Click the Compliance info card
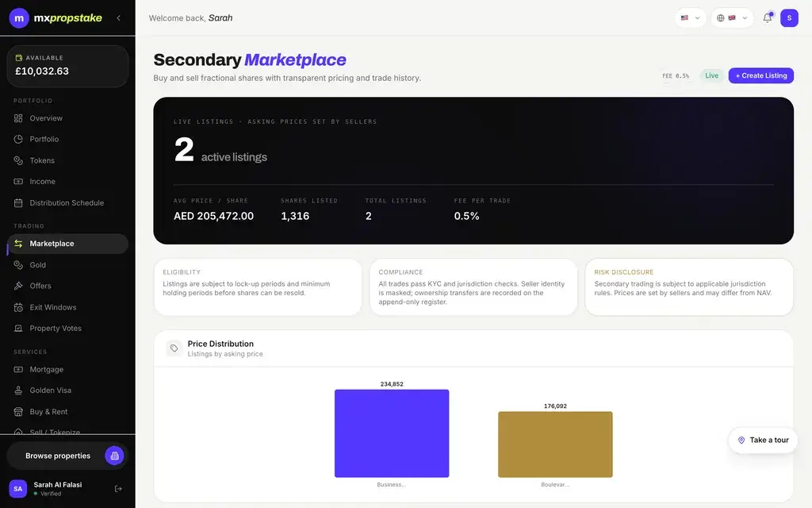The height and width of the screenshot is (508, 812). tap(473, 287)
